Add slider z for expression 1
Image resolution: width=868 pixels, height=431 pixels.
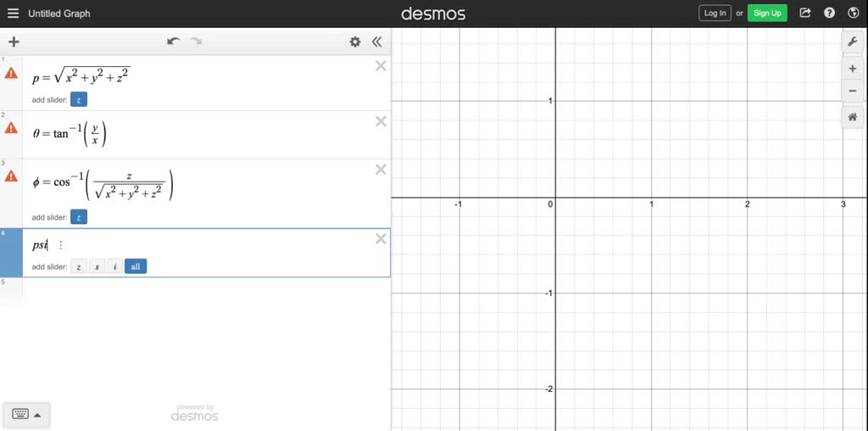coord(78,99)
